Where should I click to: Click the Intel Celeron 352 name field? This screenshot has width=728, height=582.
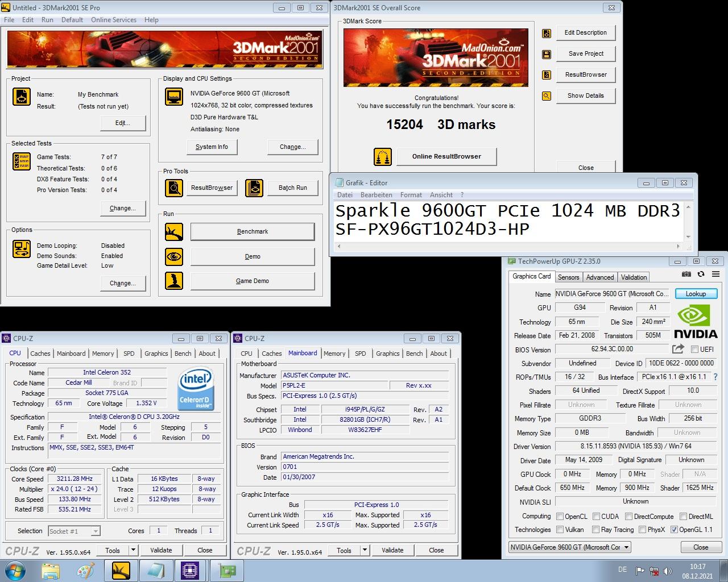(x=107, y=372)
